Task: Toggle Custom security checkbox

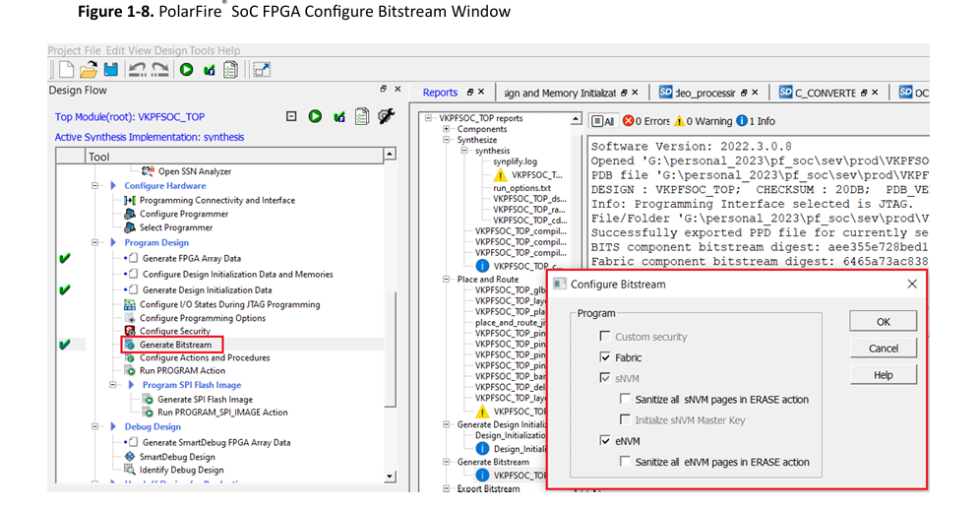Action: pyautogui.click(x=604, y=337)
